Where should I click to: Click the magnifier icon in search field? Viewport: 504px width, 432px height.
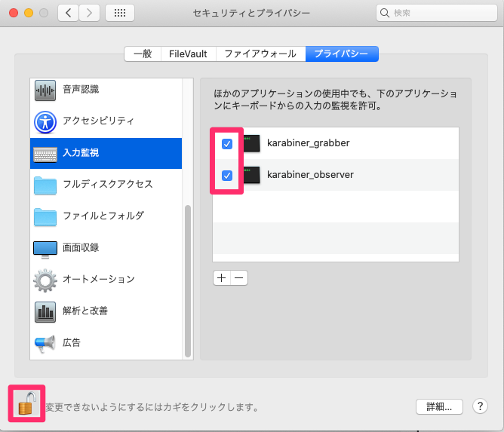(385, 13)
